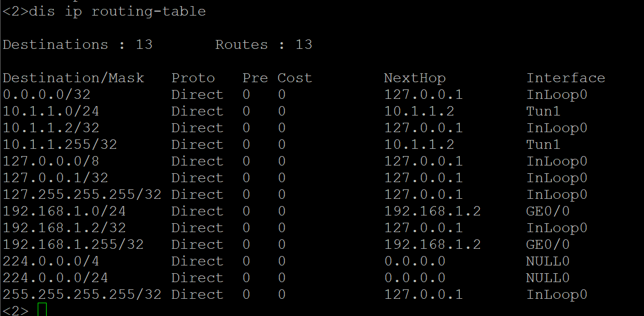Select the 10.1.1.0/24 destination entry
The width and height of the screenshot is (644, 316).
tap(51, 111)
